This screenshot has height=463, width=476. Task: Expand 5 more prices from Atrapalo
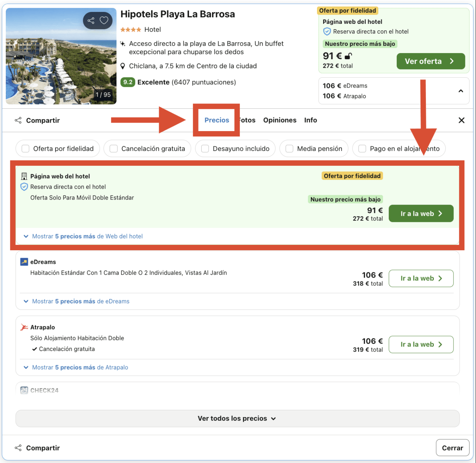[76, 367]
